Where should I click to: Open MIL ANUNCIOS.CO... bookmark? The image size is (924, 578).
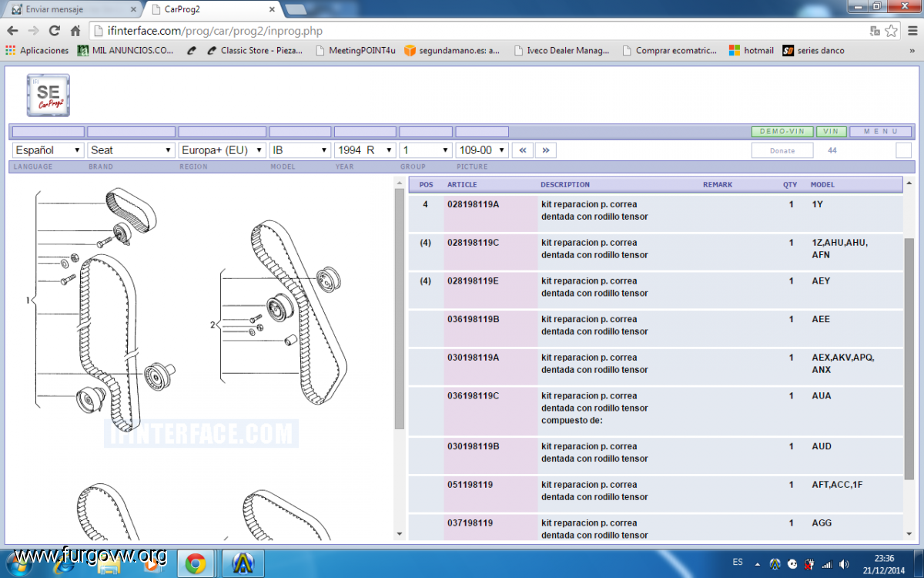126,50
